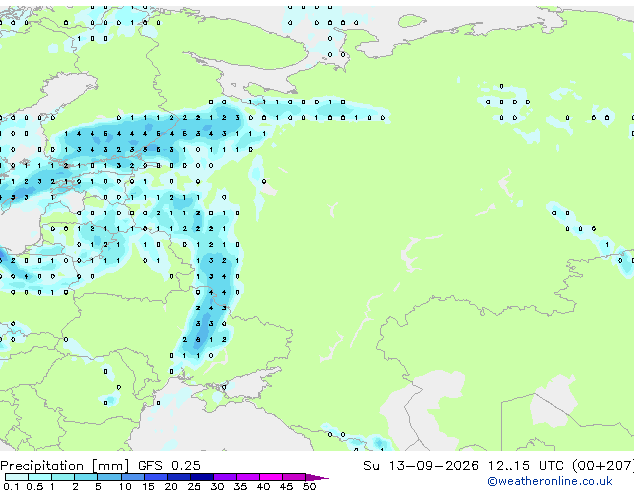
Task: Pick the 35 to 40 mm legend swatch
Action: click(x=248, y=477)
